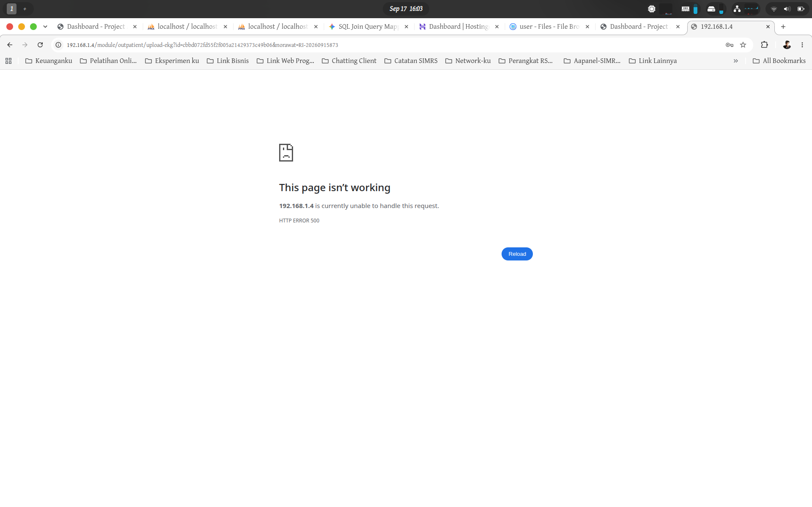
Task: Show hidden bookmarks with double chevron
Action: coord(736,61)
